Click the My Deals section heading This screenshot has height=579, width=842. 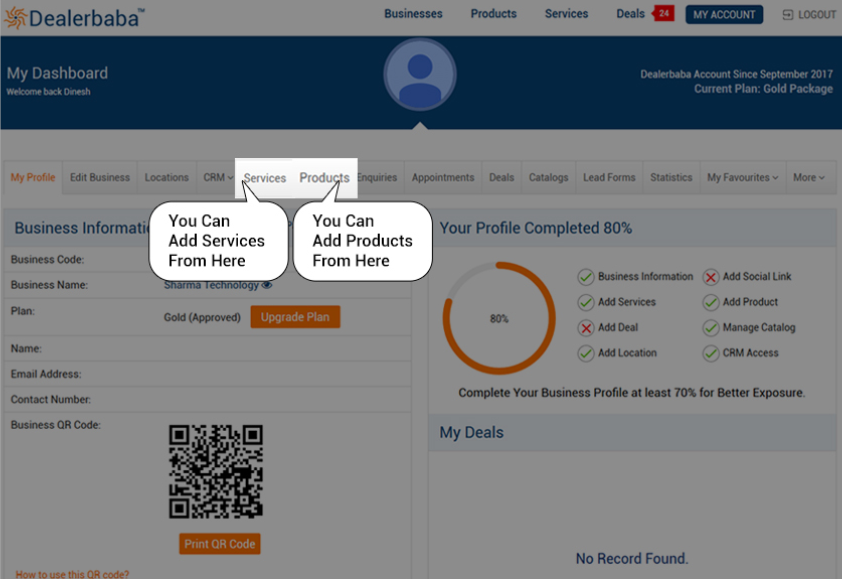tap(471, 432)
